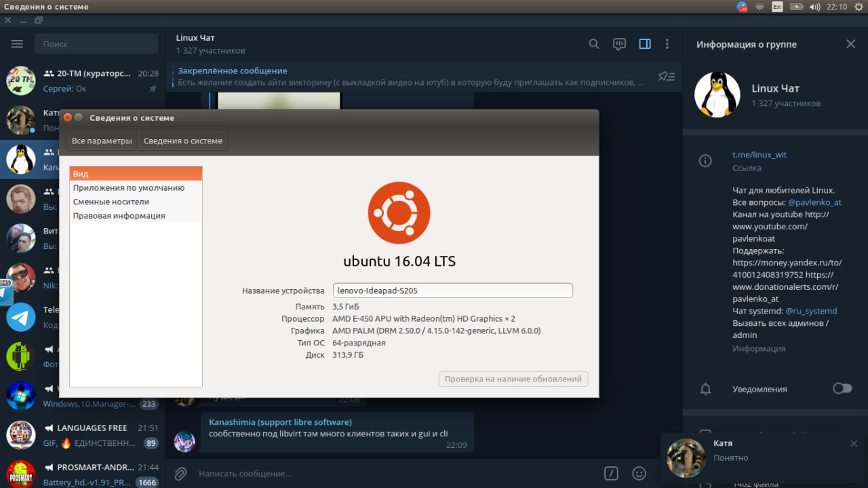Click the Катя notification popup
This screenshot has width=868, height=488.
(764, 457)
